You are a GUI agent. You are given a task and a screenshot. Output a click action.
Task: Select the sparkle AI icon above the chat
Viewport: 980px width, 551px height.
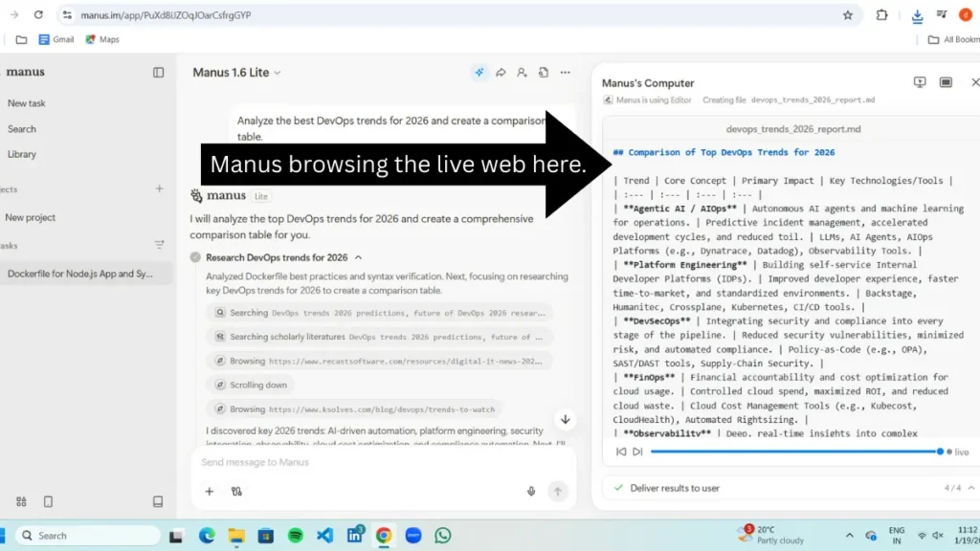click(479, 72)
